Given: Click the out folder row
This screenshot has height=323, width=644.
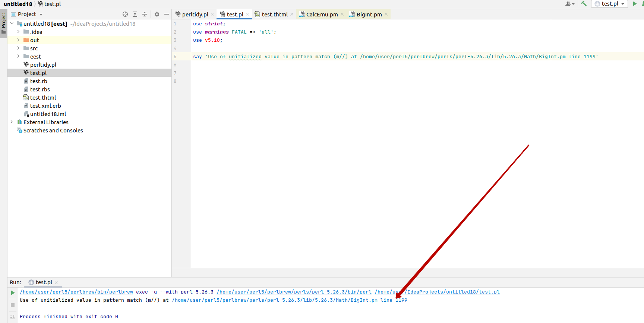Looking at the screenshot, I should tap(89, 40).
